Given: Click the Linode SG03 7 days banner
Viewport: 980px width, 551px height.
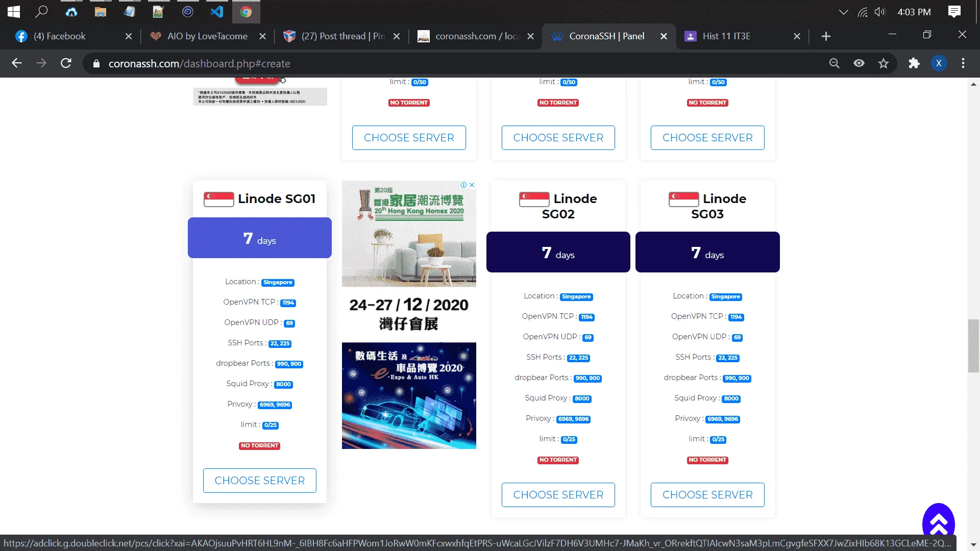Looking at the screenshot, I should pyautogui.click(x=707, y=252).
